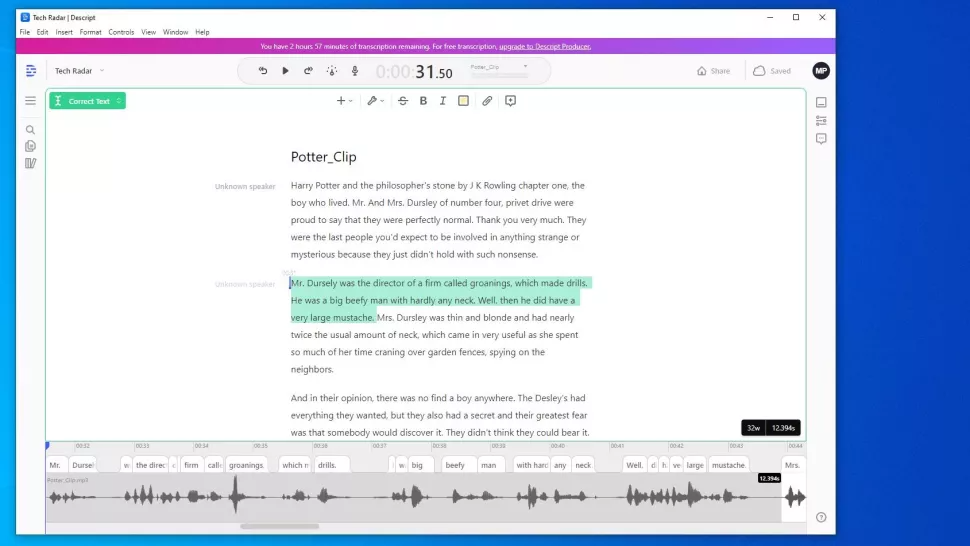Open the Correct Text mode dropdown
This screenshot has height=546, width=970.
pos(88,101)
